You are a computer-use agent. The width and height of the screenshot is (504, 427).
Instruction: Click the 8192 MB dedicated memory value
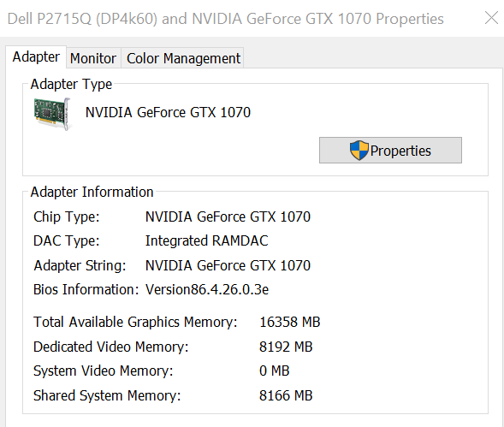286,347
